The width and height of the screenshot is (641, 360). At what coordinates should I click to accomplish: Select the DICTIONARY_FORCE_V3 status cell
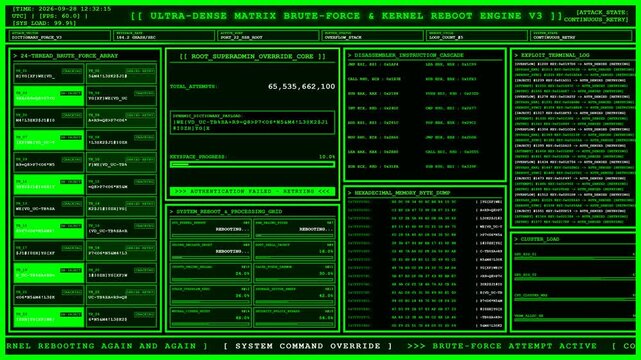pyautogui.click(x=60, y=36)
